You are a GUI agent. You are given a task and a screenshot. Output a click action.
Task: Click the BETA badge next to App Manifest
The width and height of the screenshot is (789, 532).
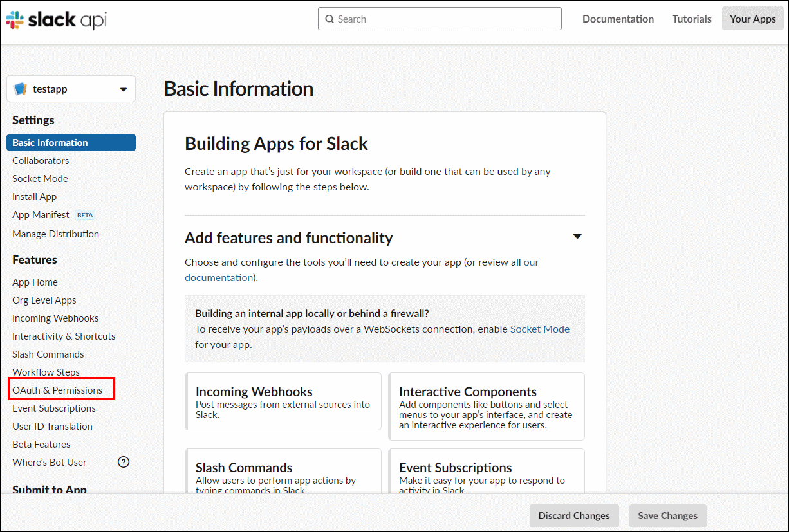[x=85, y=215]
